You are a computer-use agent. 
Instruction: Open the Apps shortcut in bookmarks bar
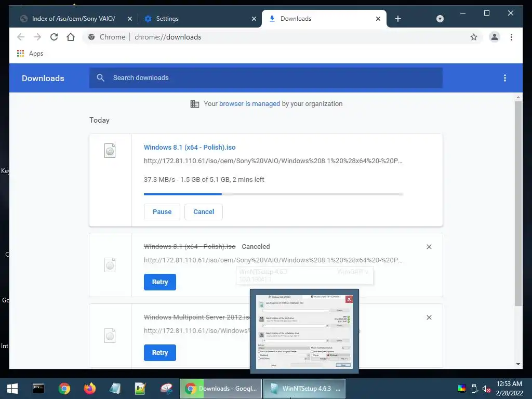[30, 54]
